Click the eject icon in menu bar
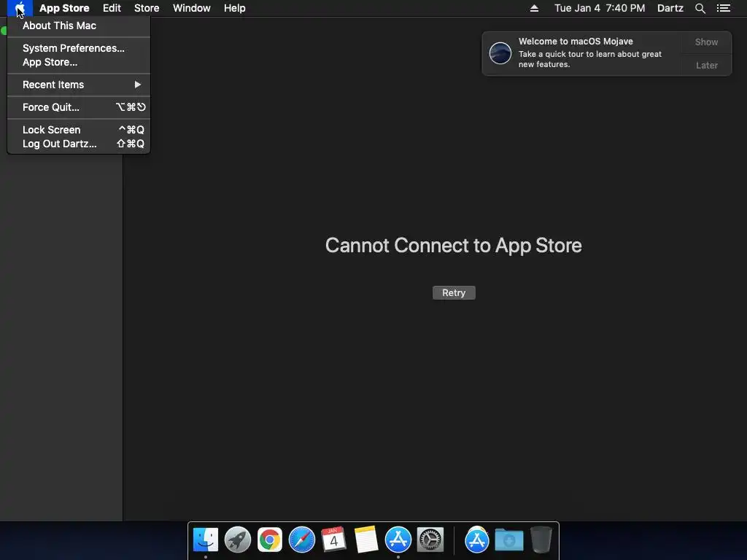The image size is (747, 560). [x=534, y=8]
